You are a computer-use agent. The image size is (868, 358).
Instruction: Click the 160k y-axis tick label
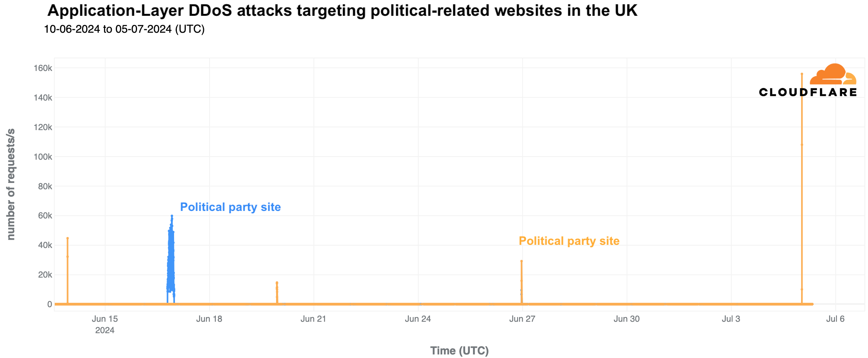coord(43,68)
